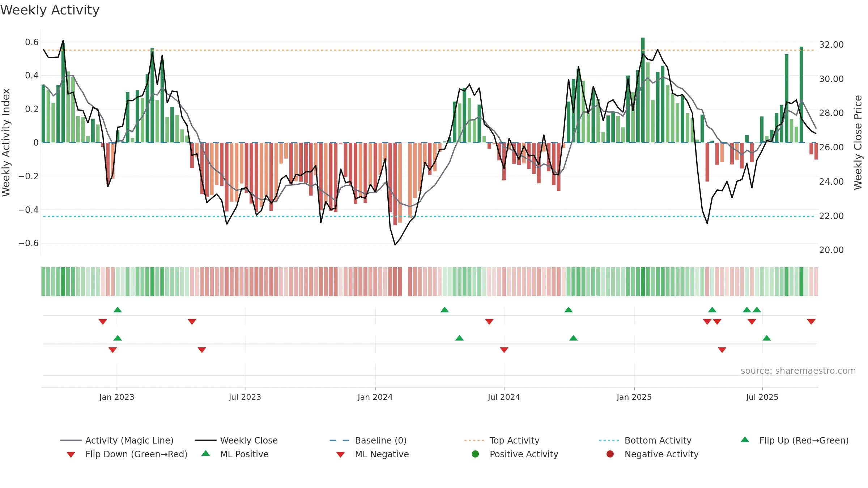Click the 28.00 price axis tick
This screenshot has height=488, width=868.
point(831,113)
